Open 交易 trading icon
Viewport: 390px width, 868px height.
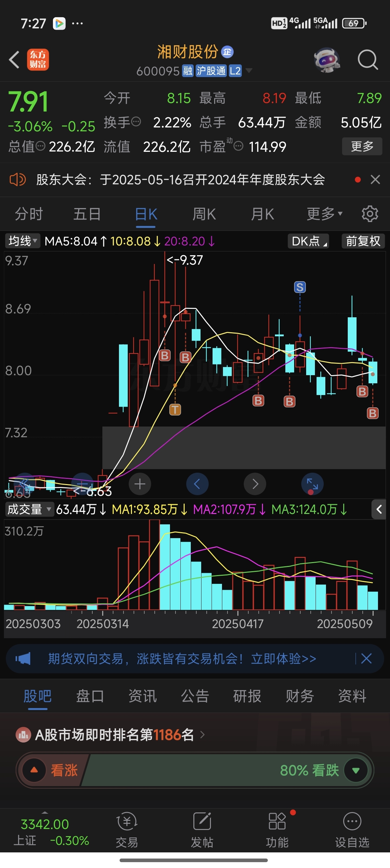pyautogui.click(x=127, y=830)
